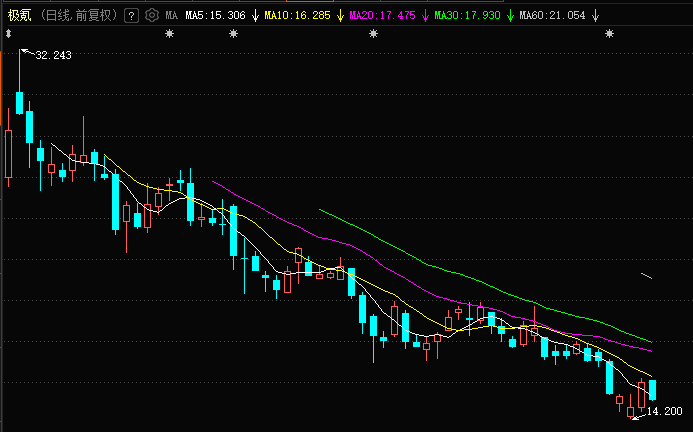693x432 pixels.
Task: Click the up-down resize arrow icon
Action: pyautogui.click(x=8, y=35)
